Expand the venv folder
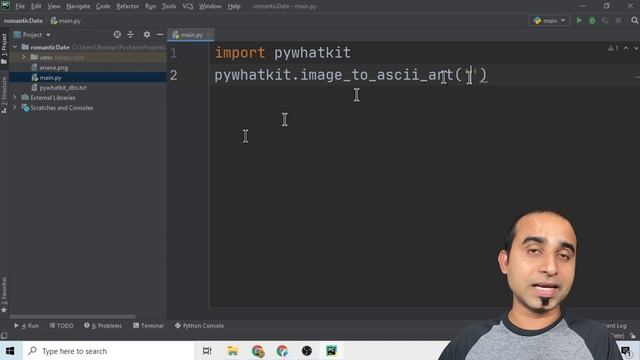Screen dimensions: 640x360 click(x=24, y=58)
